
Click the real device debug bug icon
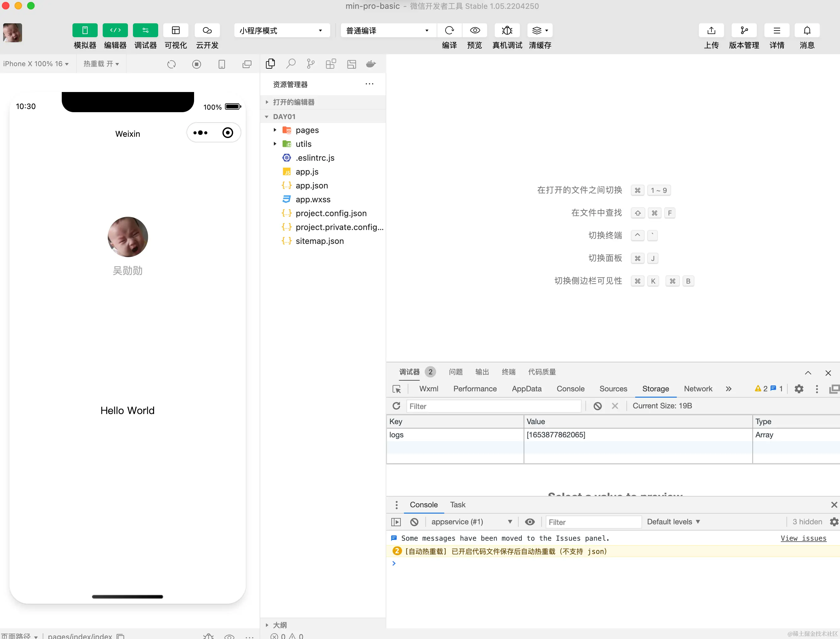(x=507, y=31)
